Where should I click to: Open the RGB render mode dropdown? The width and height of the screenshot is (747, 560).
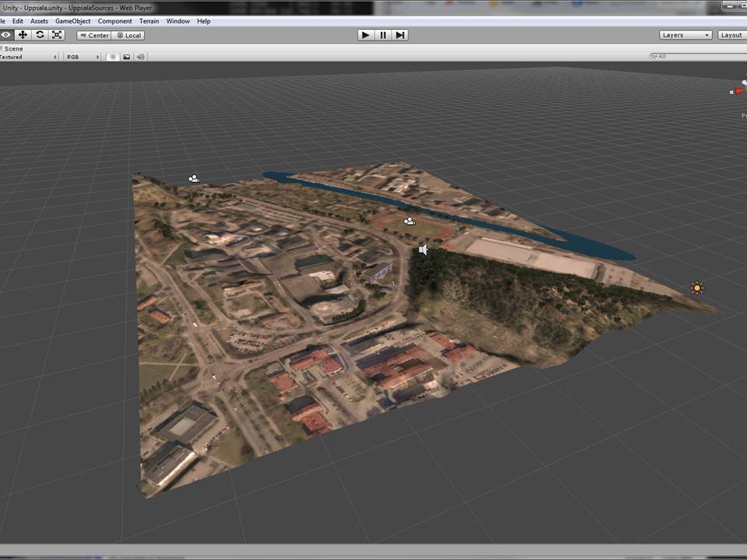click(82, 57)
